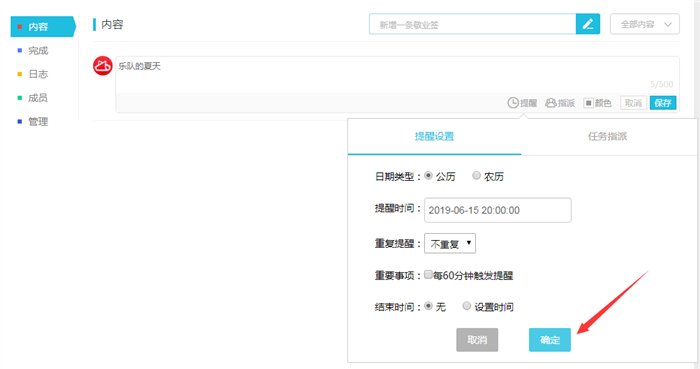Open the 颜色 color picker
This screenshot has width=700, height=369.
coord(597,103)
